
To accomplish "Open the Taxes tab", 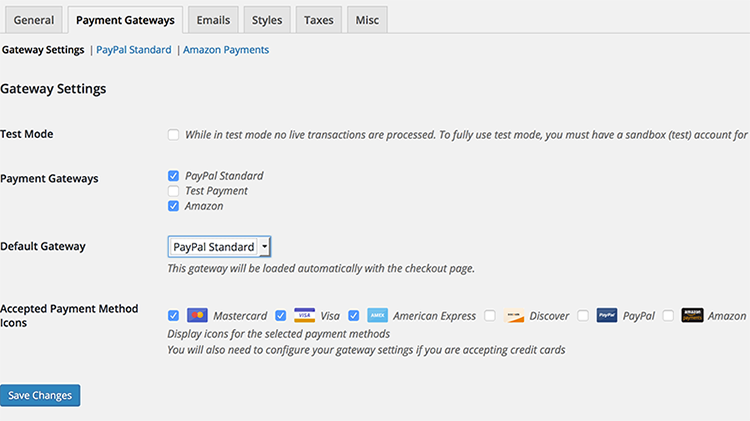I will (x=319, y=20).
